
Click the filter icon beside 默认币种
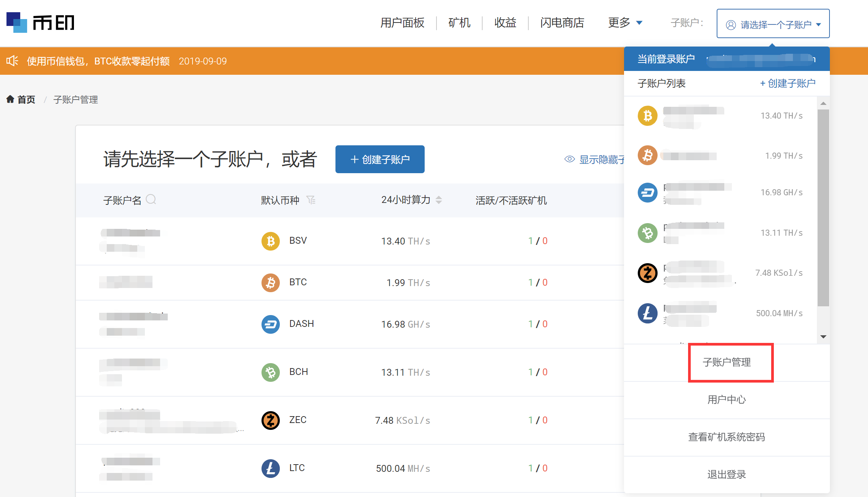[311, 200]
